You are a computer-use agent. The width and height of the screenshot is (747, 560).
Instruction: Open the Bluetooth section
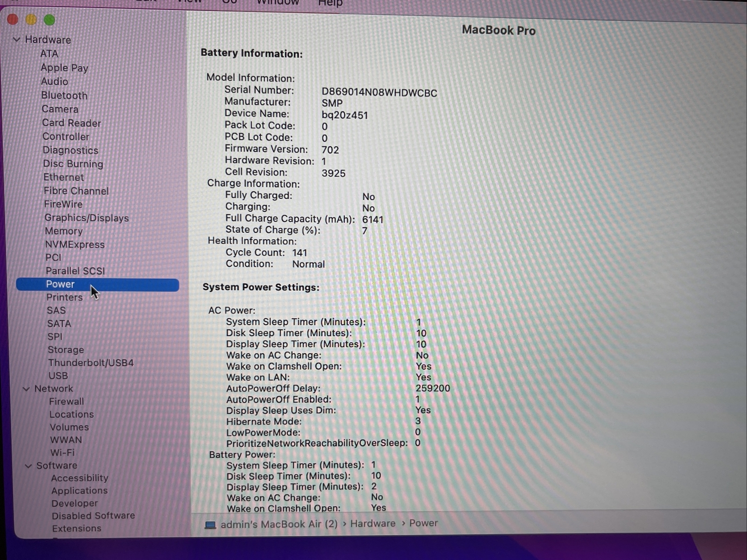click(64, 95)
